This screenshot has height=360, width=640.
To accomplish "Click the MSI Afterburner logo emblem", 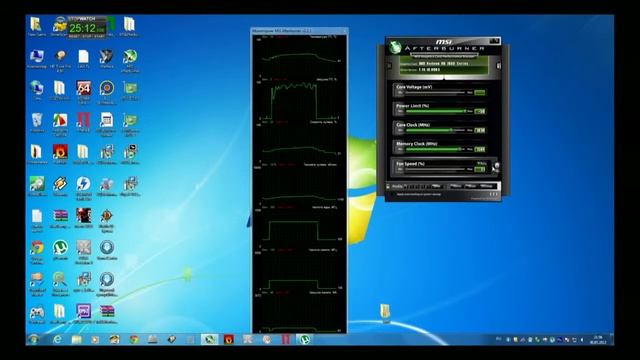I will pos(395,47).
